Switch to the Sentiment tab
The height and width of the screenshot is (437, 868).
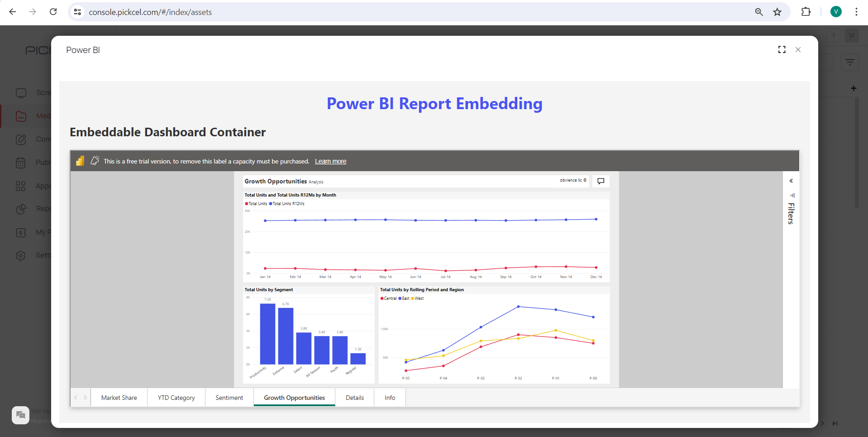click(229, 398)
